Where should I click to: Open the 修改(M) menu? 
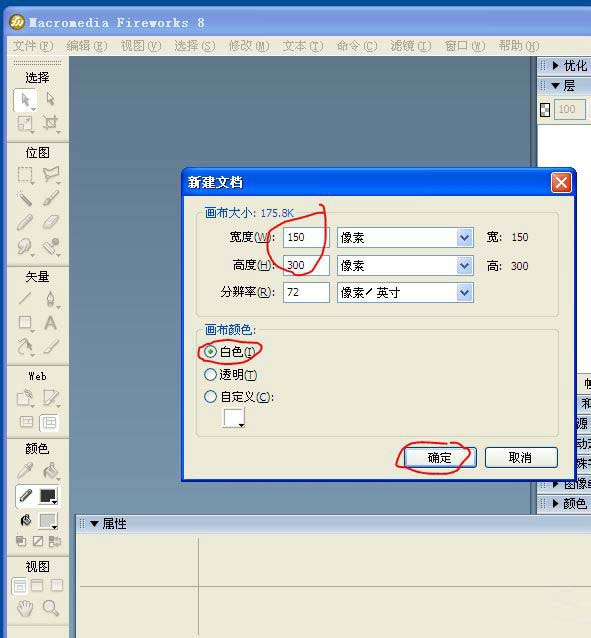[x=249, y=46]
